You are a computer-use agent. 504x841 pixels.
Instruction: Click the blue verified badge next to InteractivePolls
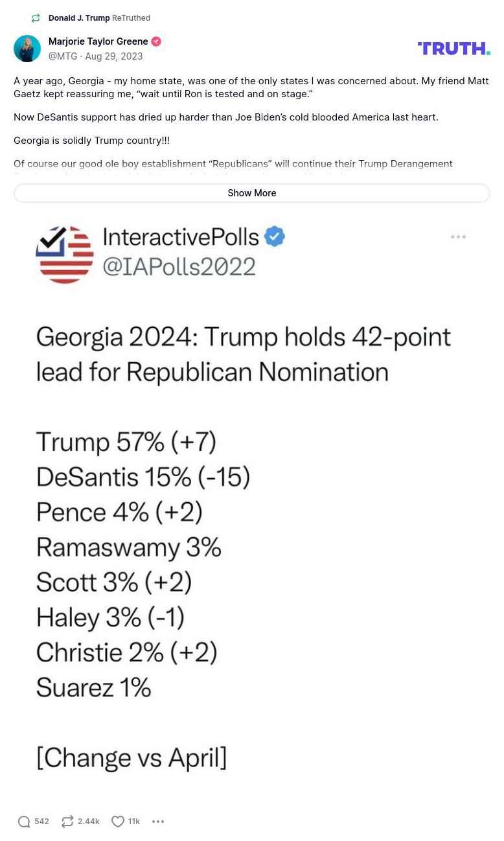tap(274, 236)
